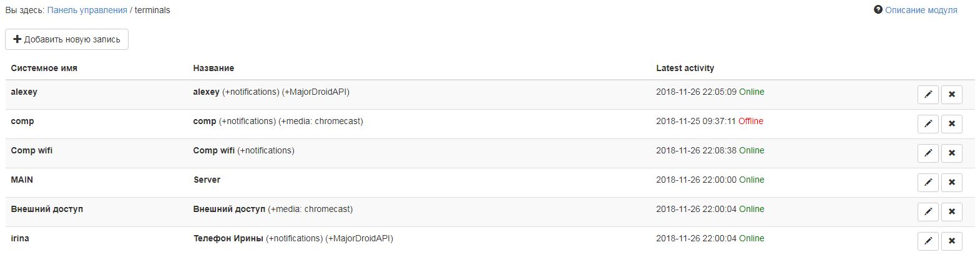Delete the MAIN Server terminal entry
This screenshot has height=265, width=980.
pos(951,182)
